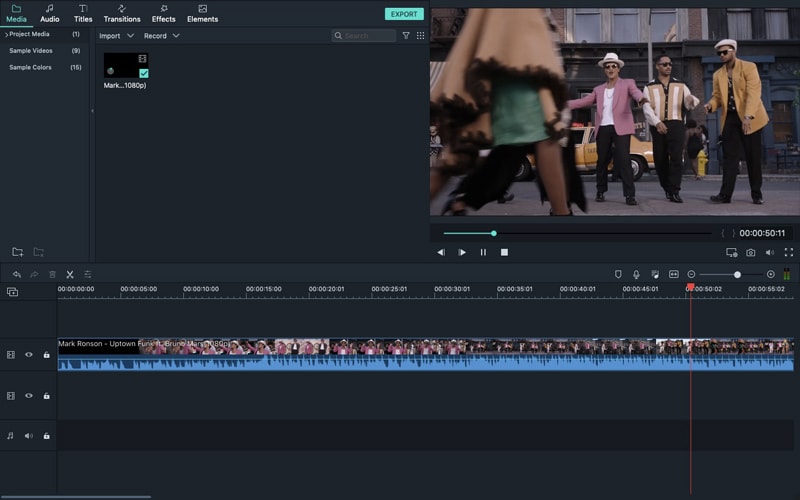Click the preview progress slider
Viewport: 800px width, 500px height.
coord(578,233)
